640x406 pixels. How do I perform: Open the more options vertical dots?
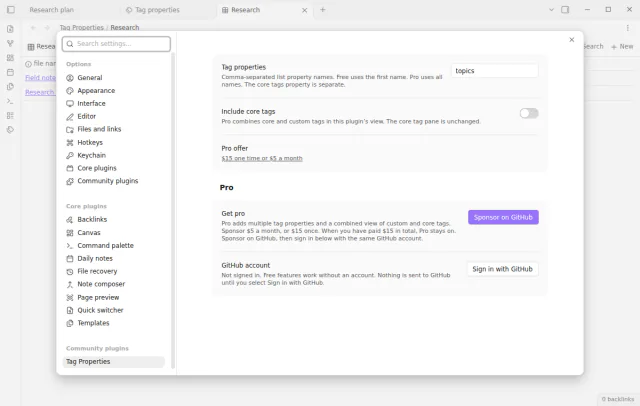(627, 27)
